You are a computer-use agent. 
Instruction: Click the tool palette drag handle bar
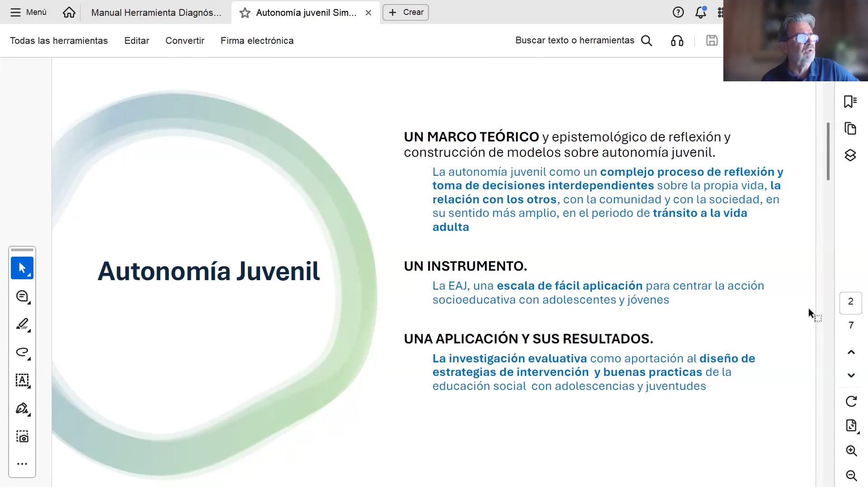(x=22, y=250)
